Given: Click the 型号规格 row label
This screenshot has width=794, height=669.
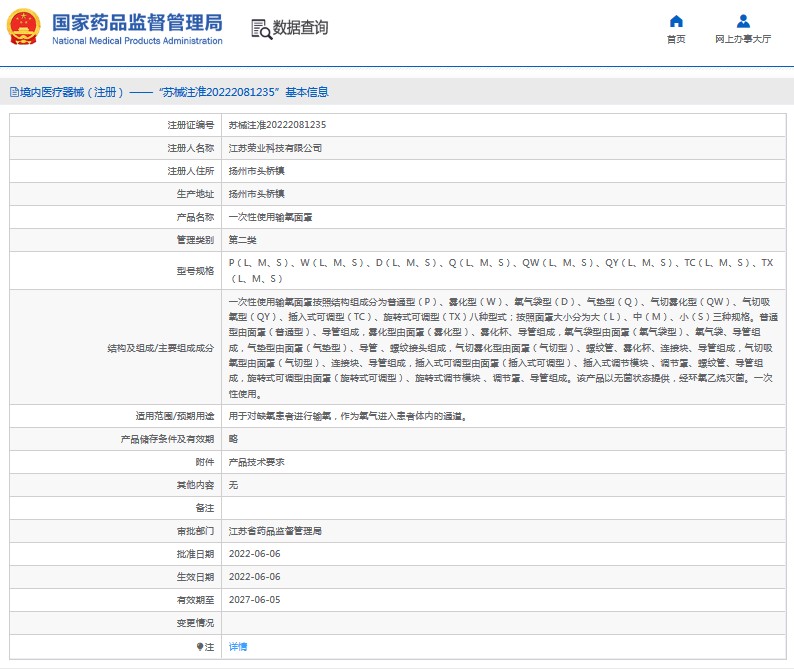Looking at the screenshot, I should (195, 271).
